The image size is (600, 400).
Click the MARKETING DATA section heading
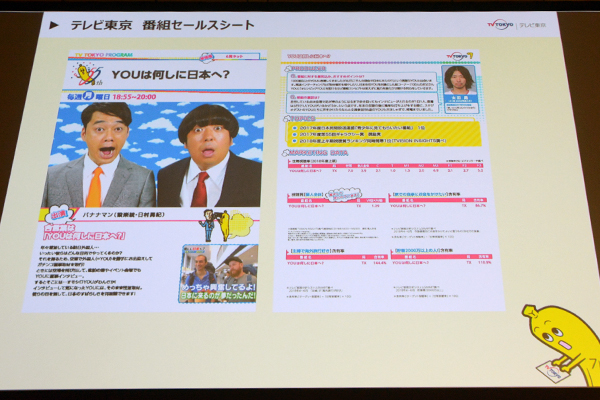[315, 153]
